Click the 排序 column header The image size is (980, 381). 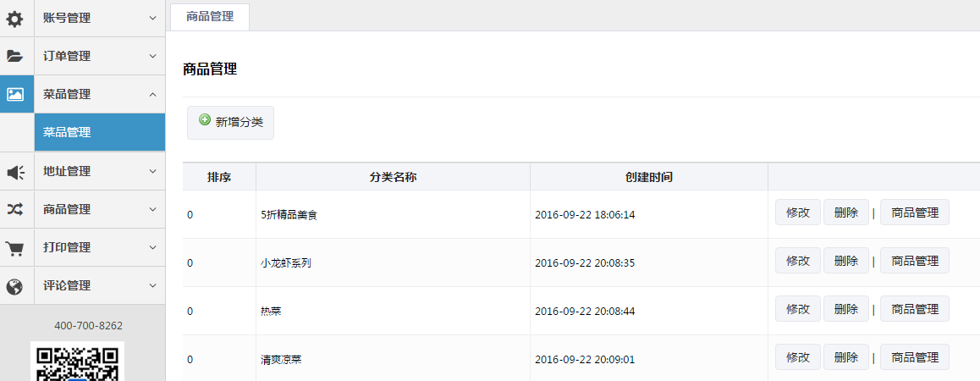(219, 178)
